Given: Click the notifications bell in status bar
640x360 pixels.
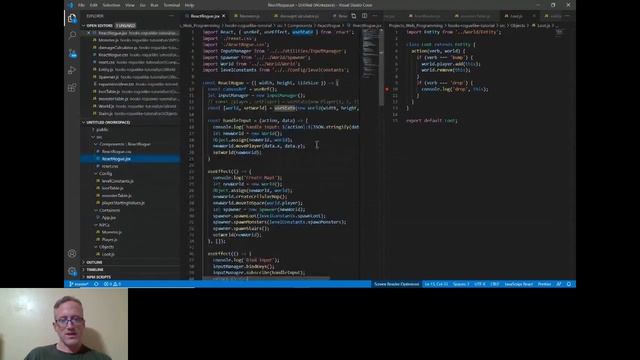Looking at the screenshot, I should tap(569, 284).
